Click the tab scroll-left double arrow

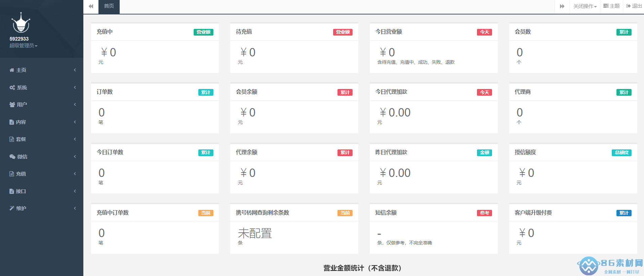(91, 6)
